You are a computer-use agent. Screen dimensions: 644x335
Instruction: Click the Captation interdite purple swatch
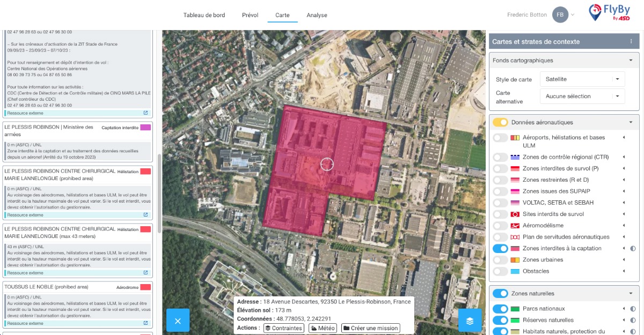tap(145, 127)
